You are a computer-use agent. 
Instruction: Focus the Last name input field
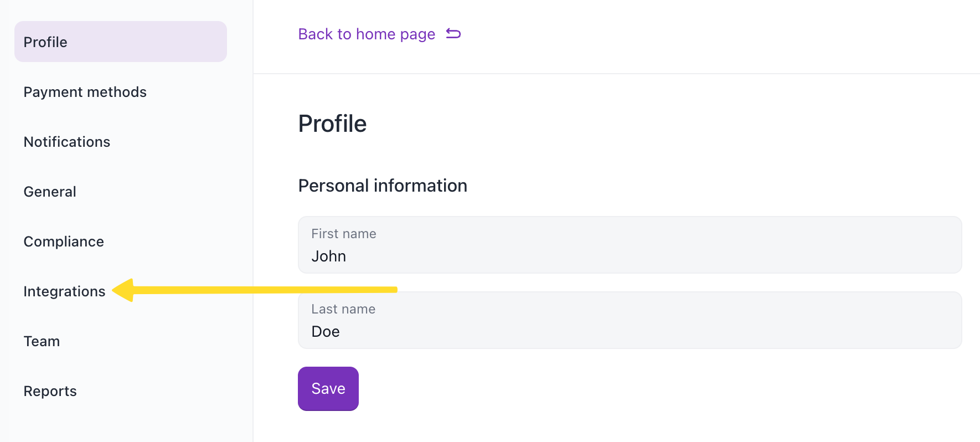630,320
